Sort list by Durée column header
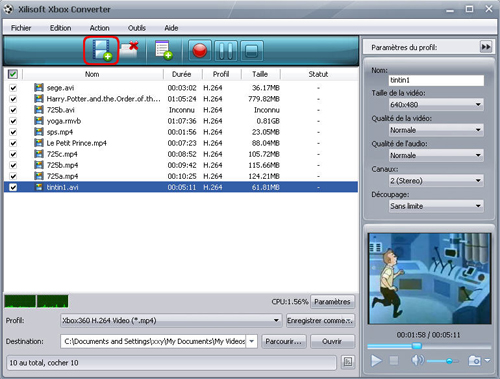Screen dimensions: 500x379 tap(182, 74)
